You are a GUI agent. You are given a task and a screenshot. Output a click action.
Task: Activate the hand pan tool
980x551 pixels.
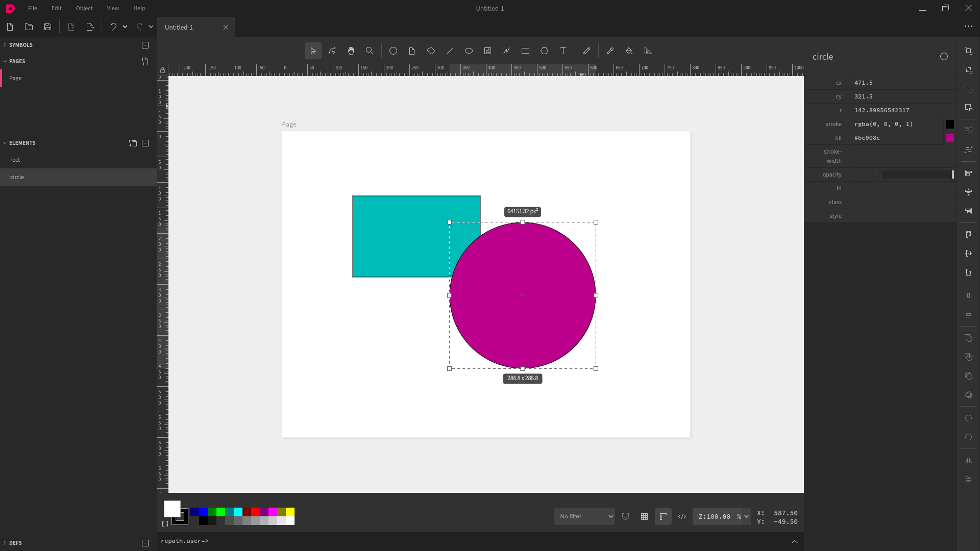click(351, 51)
